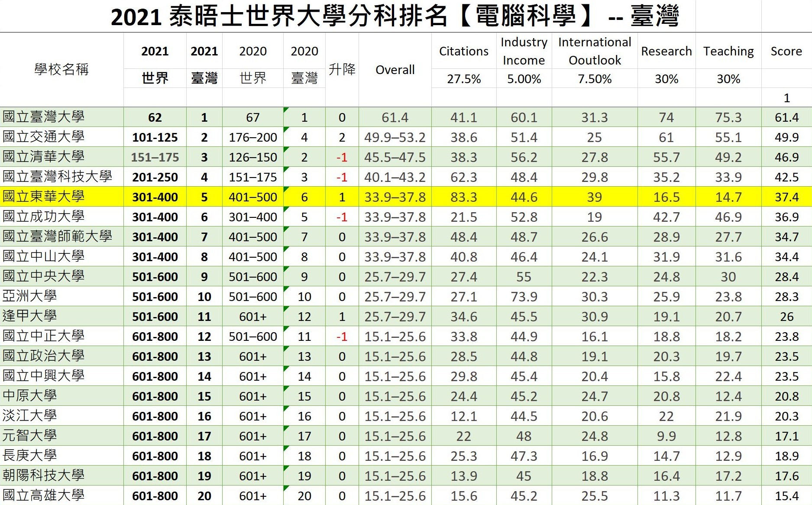812x505 pixels.
Task: Select change value 2 in 交通大學 row
Action: coord(342,137)
